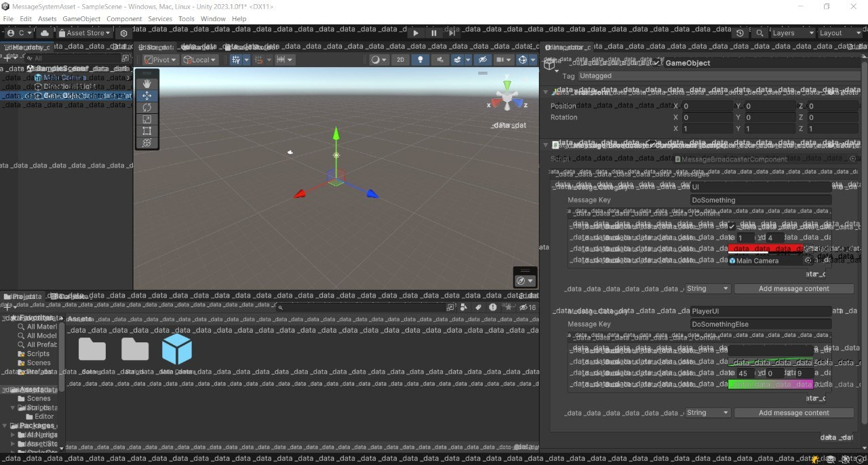Click the Project panel search field

click(359, 307)
